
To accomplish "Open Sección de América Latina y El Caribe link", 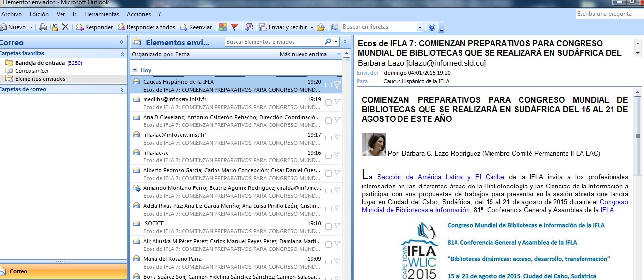I will (x=440, y=177).
